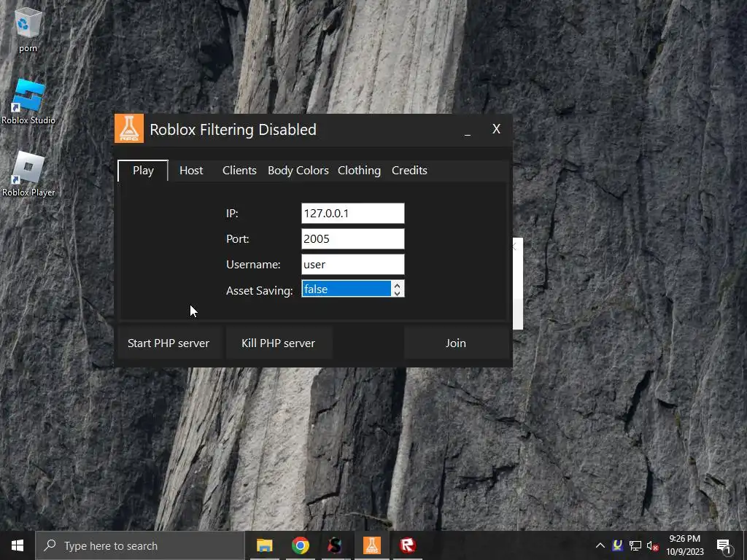Viewport: 747px width, 560px height.
Task: Open the red Roblox R taskbar icon
Action: (x=407, y=545)
